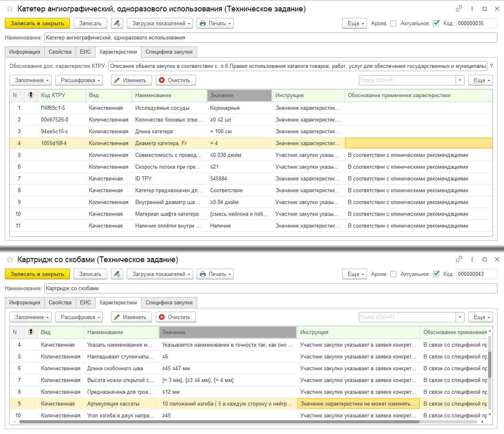Select the Артикуляция кассеты cell

[x=121, y=404]
